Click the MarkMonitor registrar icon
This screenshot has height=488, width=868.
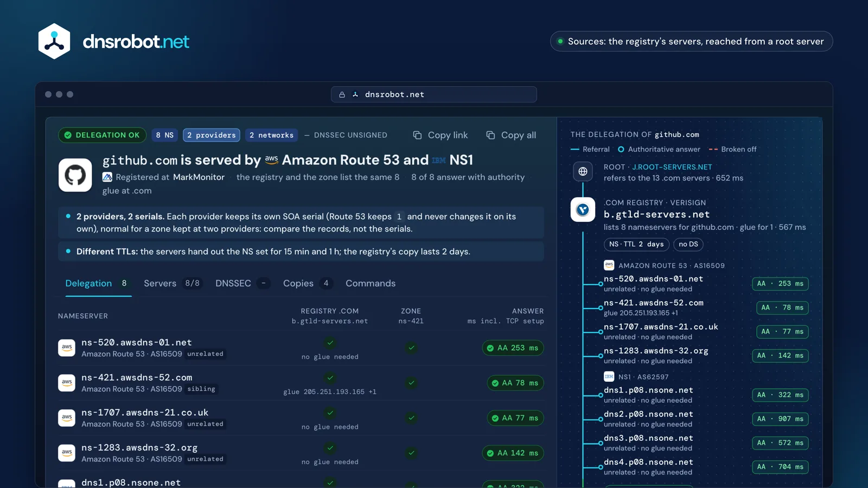pos(107,177)
